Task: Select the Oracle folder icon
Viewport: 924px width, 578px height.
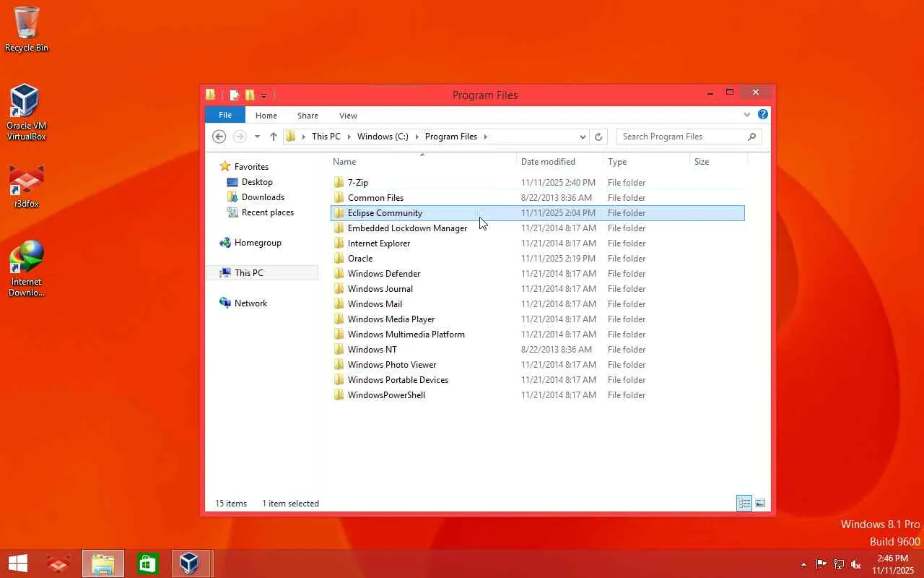Action: (x=339, y=259)
